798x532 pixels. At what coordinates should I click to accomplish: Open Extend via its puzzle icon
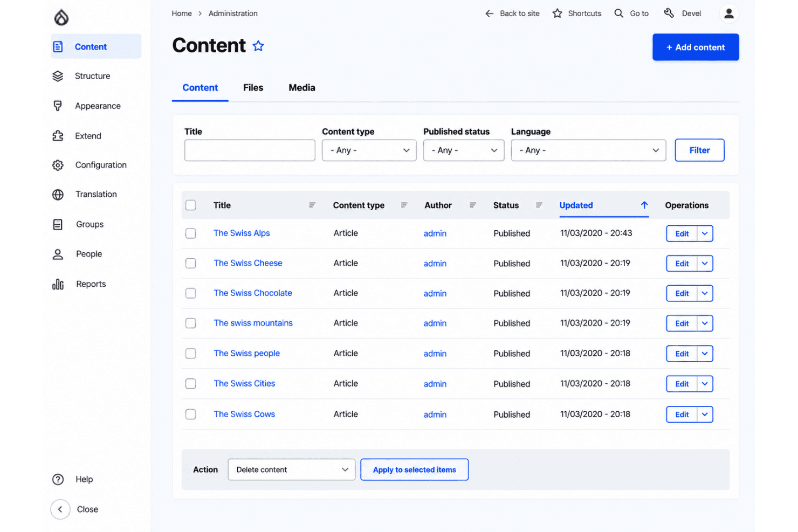[x=58, y=136]
